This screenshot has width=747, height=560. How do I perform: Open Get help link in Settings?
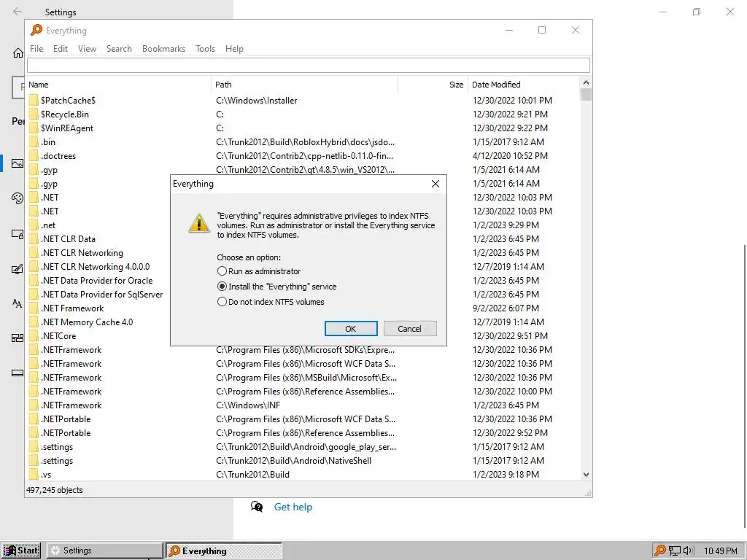293,507
